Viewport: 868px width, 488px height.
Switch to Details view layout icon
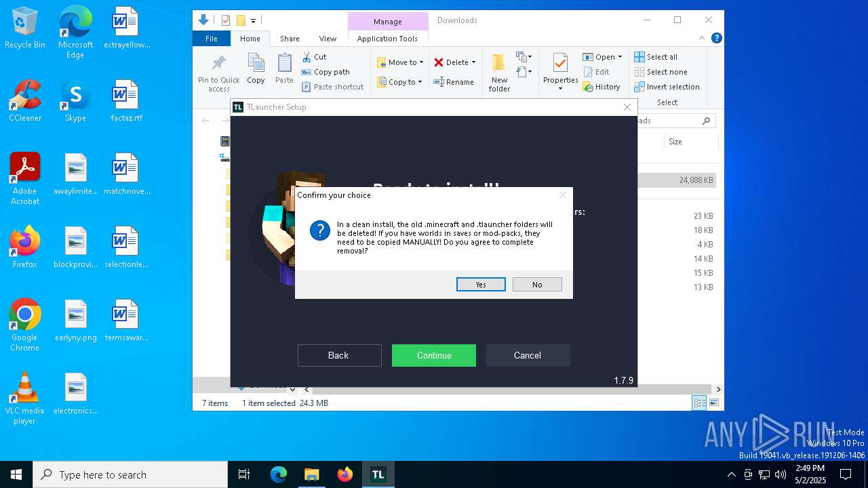pyautogui.click(x=699, y=403)
